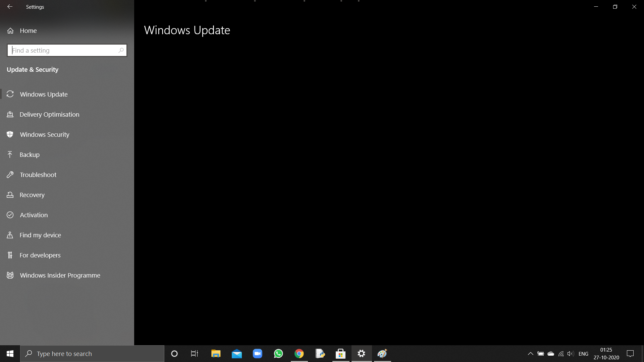The image size is (644, 362).
Task: Open Windows Security settings
Action: point(44,134)
